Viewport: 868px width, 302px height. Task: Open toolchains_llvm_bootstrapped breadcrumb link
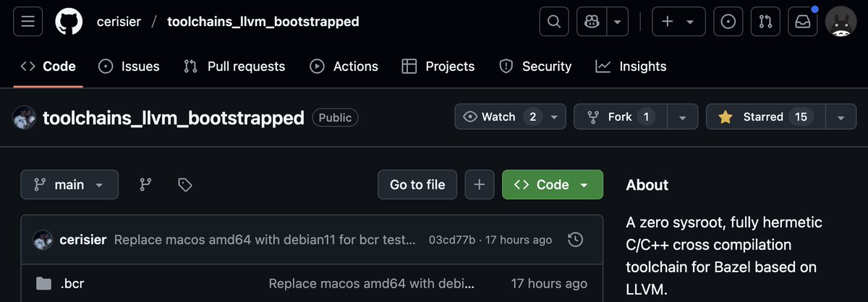click(263, 22)
